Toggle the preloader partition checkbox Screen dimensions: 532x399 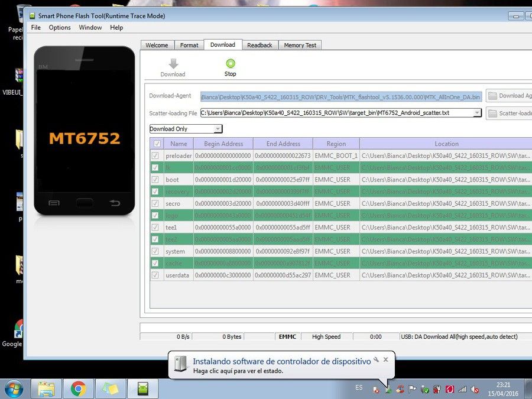click(155, 155)
